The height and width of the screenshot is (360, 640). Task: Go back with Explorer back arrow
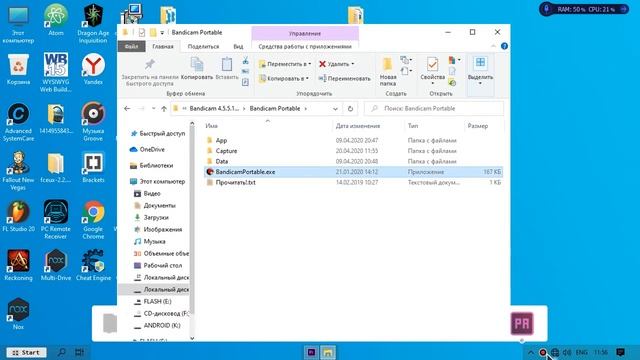coord(127,109)
